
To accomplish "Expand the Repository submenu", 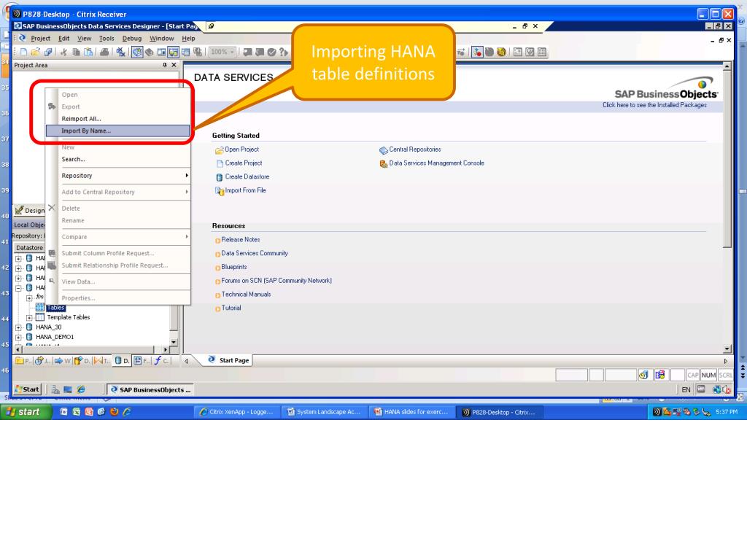I will (117, 176).
